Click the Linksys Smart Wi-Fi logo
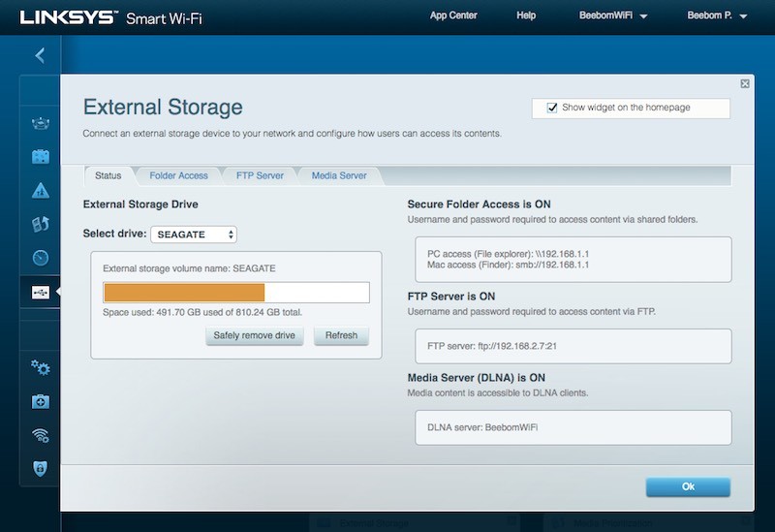The height and width of the screenshot is (532, 775). (x=110, y=17)
